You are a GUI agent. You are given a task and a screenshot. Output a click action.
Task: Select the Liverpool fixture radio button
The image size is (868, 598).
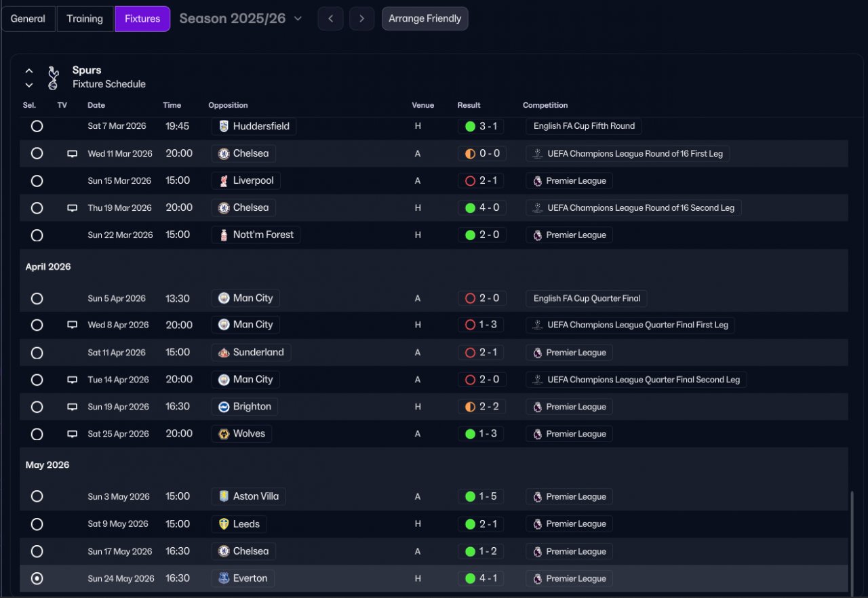(37, 181)
